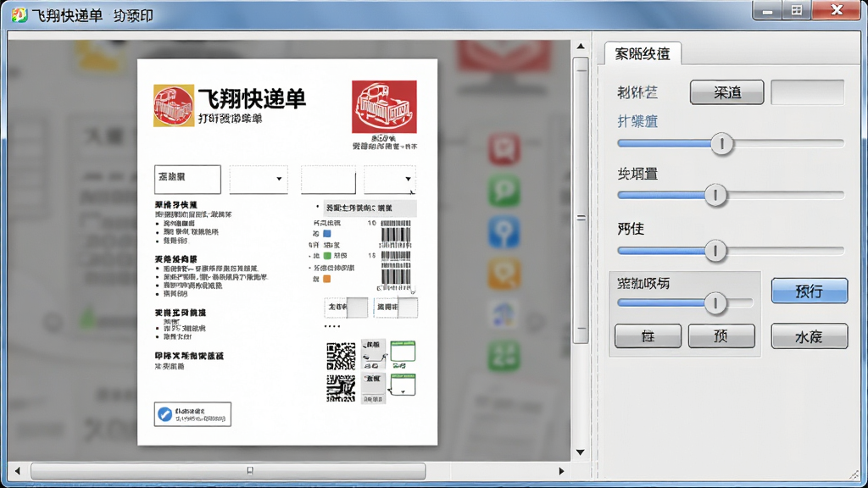Maximize the window from the title bar
Screen dimensions: 868x488
click(797, 10)
